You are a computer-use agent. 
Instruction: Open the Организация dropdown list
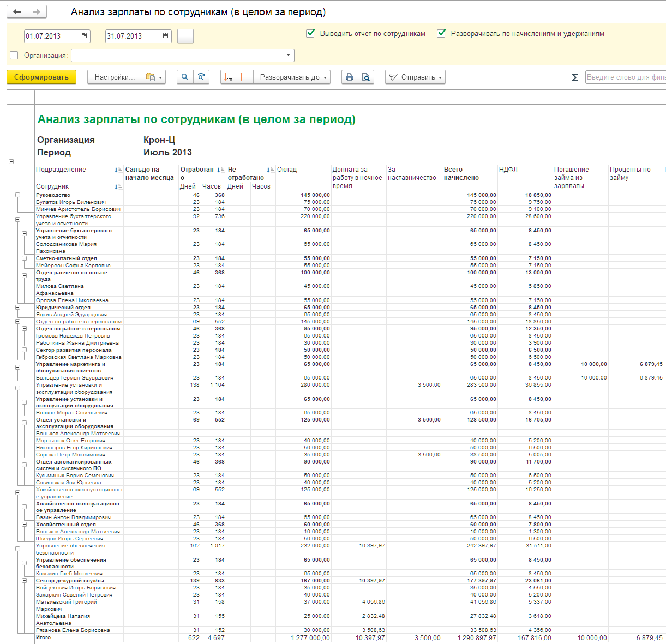point(289,55)
